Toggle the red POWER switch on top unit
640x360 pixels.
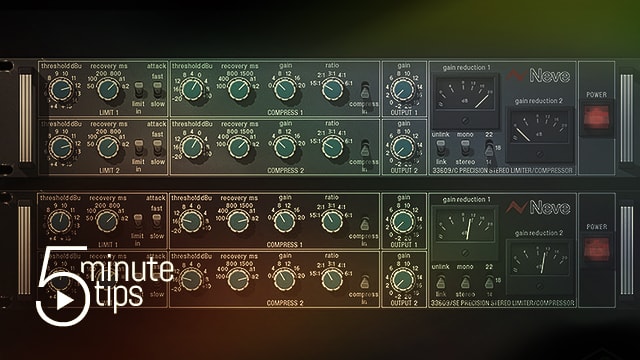coord(596,117)
